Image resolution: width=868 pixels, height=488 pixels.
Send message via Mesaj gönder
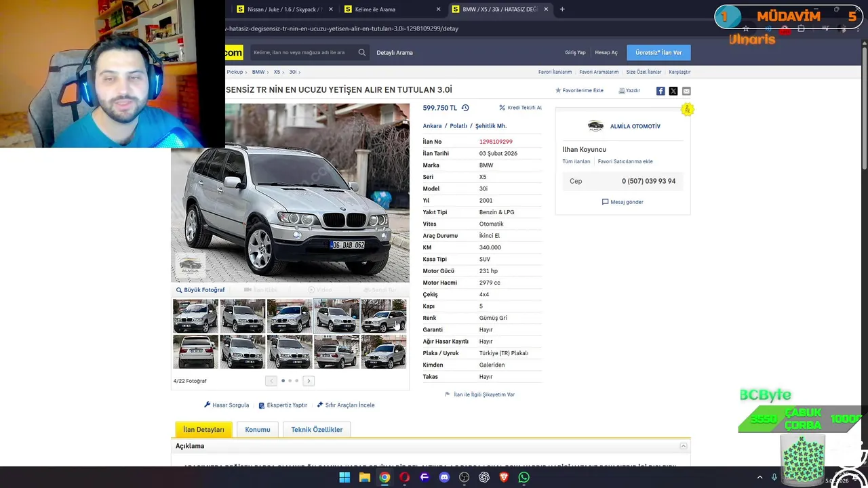(623, 202)
